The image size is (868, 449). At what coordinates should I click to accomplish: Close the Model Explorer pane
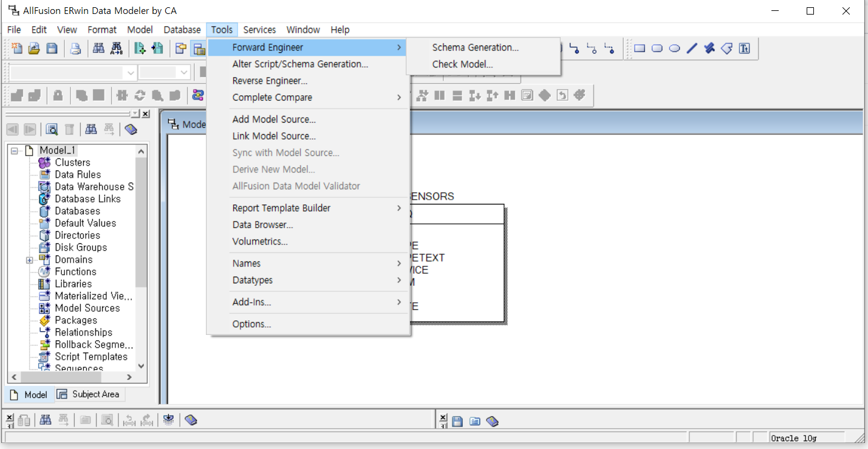pos(146,114)
